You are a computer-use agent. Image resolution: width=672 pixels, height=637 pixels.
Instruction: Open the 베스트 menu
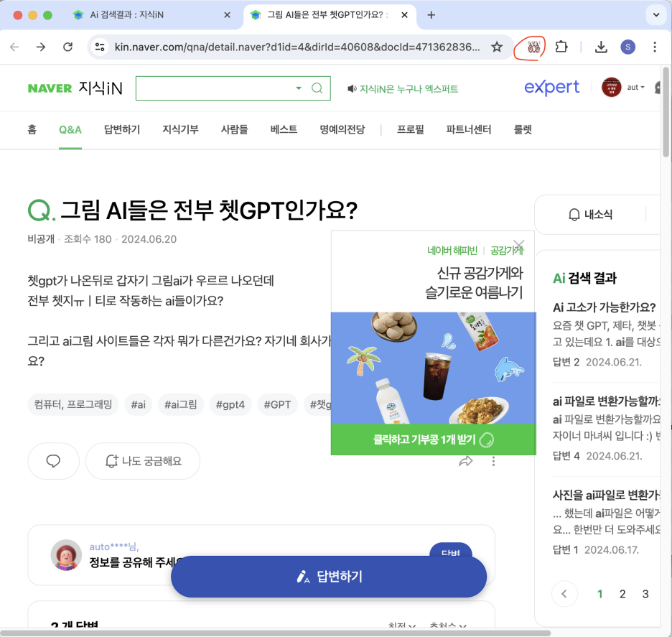(284, 129)
